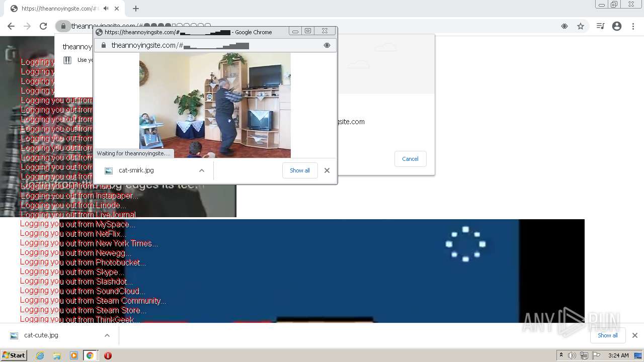The image size is (644, 362).
Task: Open cat-smirk.jpg from the popup download bar
Action: [136, 170]
